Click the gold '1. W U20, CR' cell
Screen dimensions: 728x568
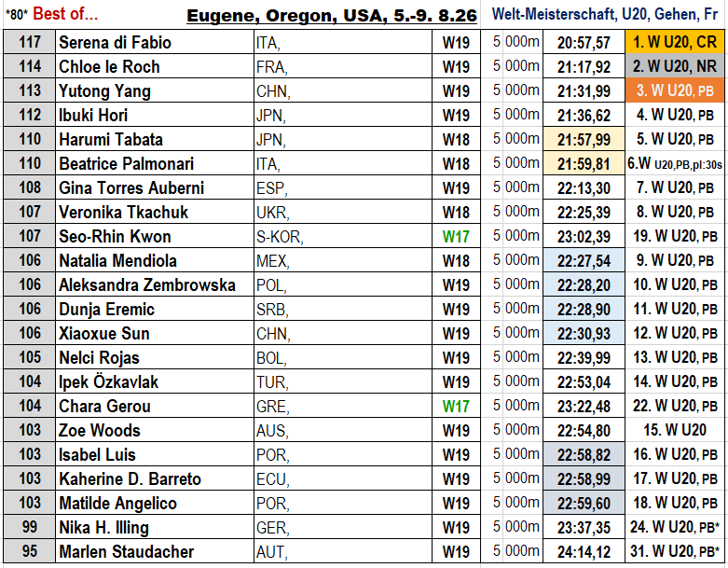pos(675,42)
